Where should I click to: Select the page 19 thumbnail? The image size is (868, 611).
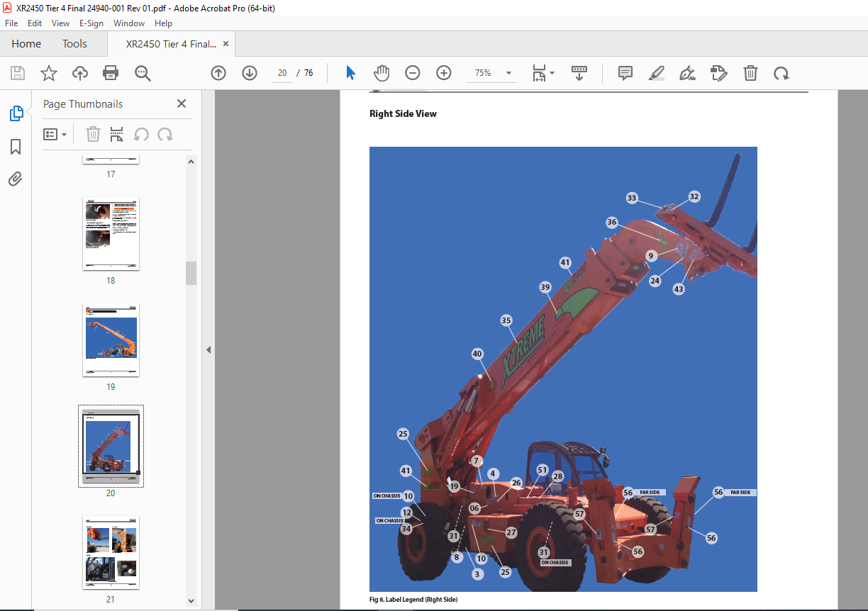click(111, 341)
